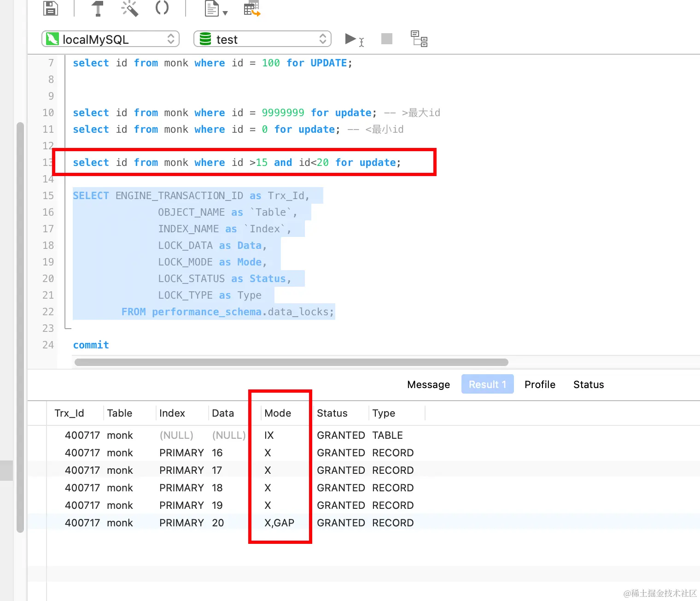Click the Data cell showing 17
The image size is (700, 601).
click(217, 470)
